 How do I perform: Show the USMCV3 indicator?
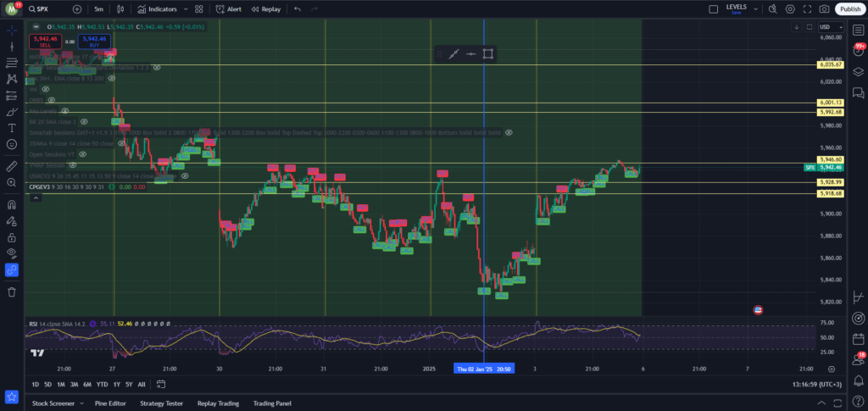186,176
